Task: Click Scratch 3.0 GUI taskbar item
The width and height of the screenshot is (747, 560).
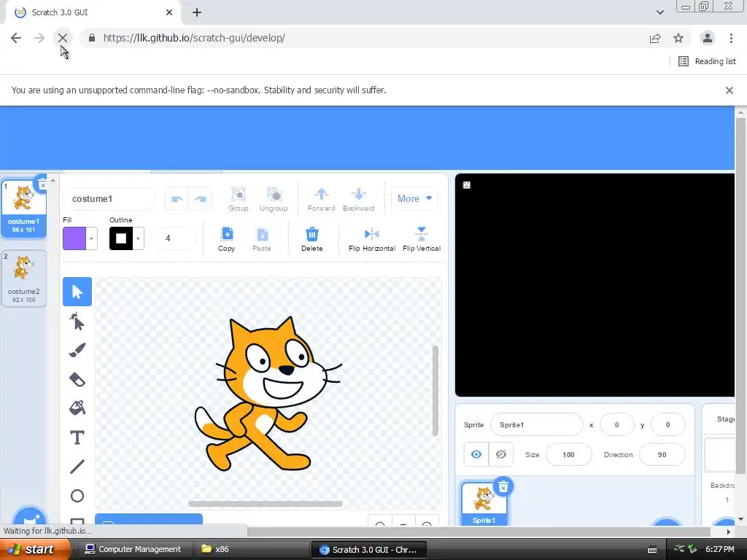Action: pyautogui.click(x=368, y=550)
